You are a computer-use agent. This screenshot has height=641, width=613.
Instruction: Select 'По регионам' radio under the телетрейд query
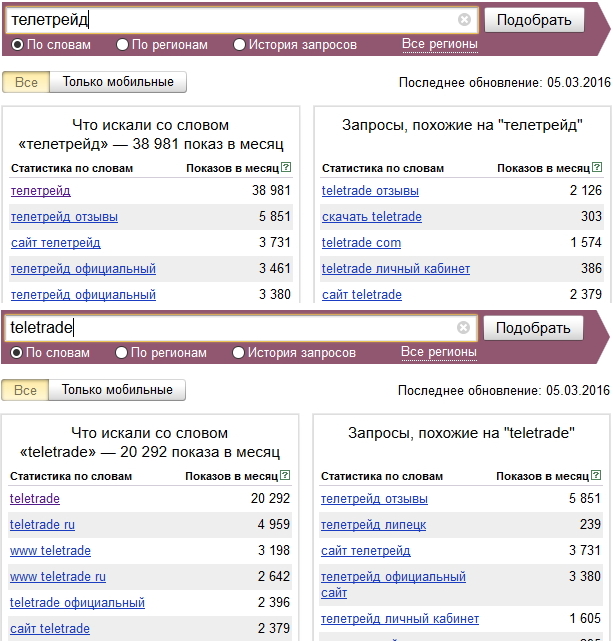[122, 45]
